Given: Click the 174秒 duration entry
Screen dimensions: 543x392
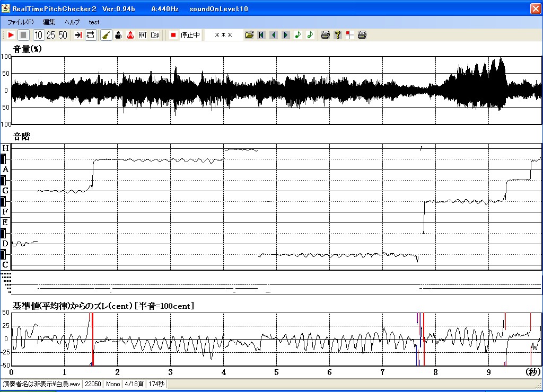Looking at the screenshot, I should [156, 384].
